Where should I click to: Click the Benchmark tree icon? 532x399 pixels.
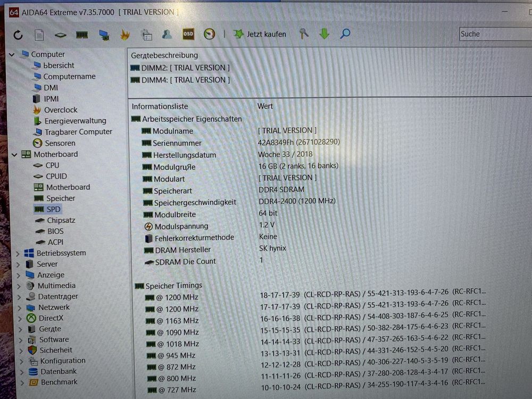(x=34, y=383)
